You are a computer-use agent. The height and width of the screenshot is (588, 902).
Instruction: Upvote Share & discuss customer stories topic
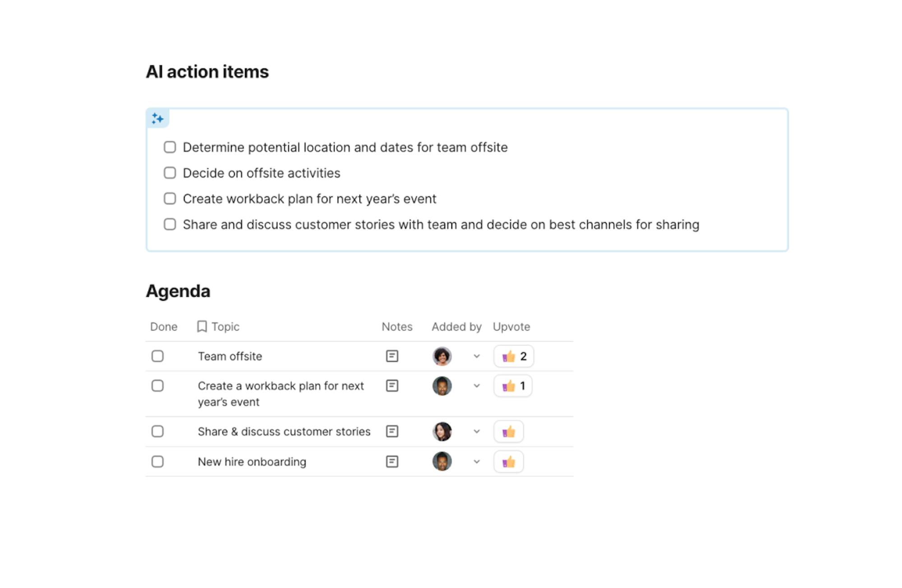tap(508, 432)
